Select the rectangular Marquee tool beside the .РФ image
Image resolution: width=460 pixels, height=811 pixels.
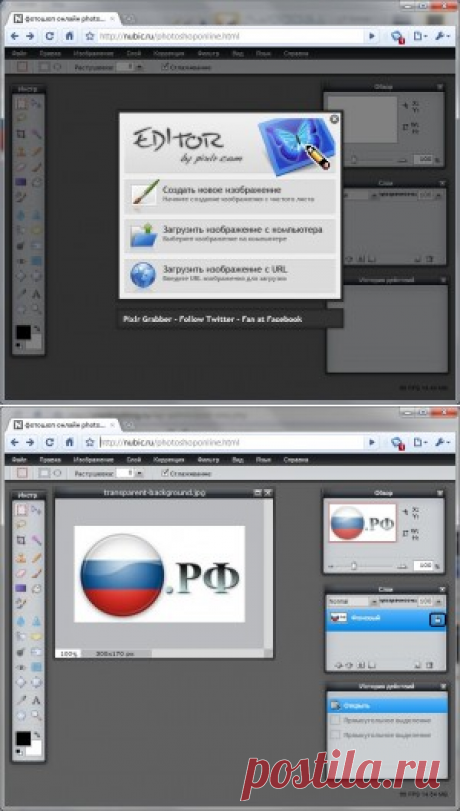pos(21,510)
